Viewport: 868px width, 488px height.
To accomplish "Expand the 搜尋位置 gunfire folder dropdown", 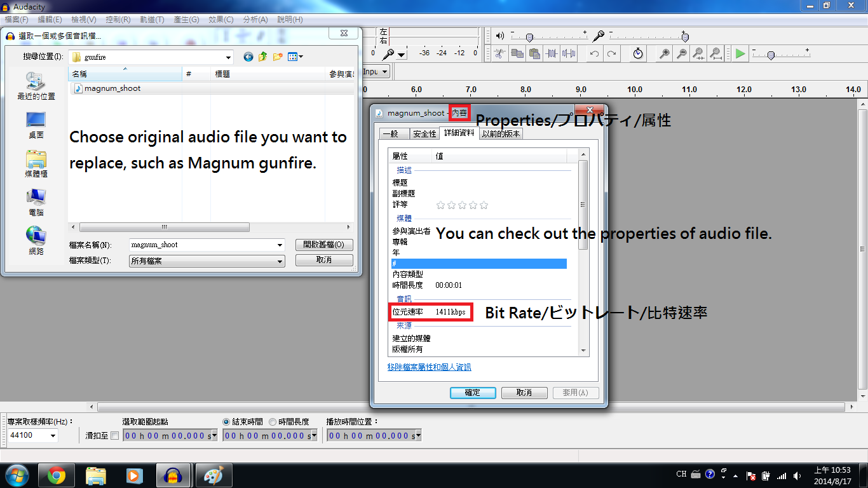I will pyautogui.click(x=228, y=57).
